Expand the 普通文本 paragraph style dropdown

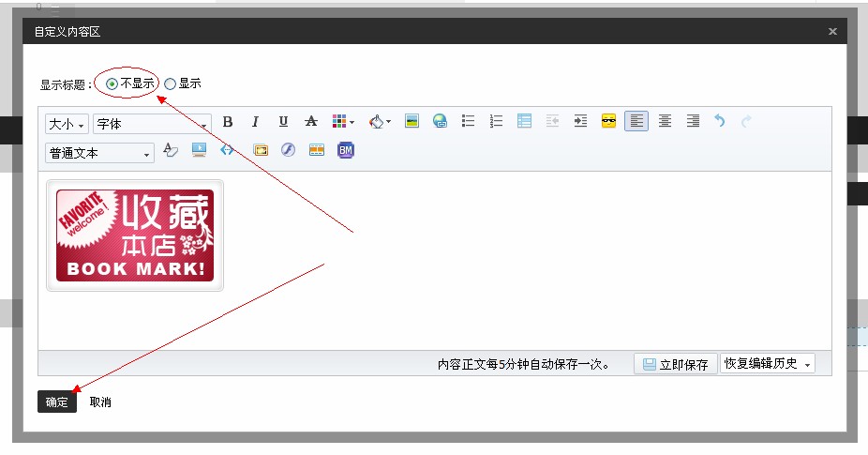(x=99, y=152)
